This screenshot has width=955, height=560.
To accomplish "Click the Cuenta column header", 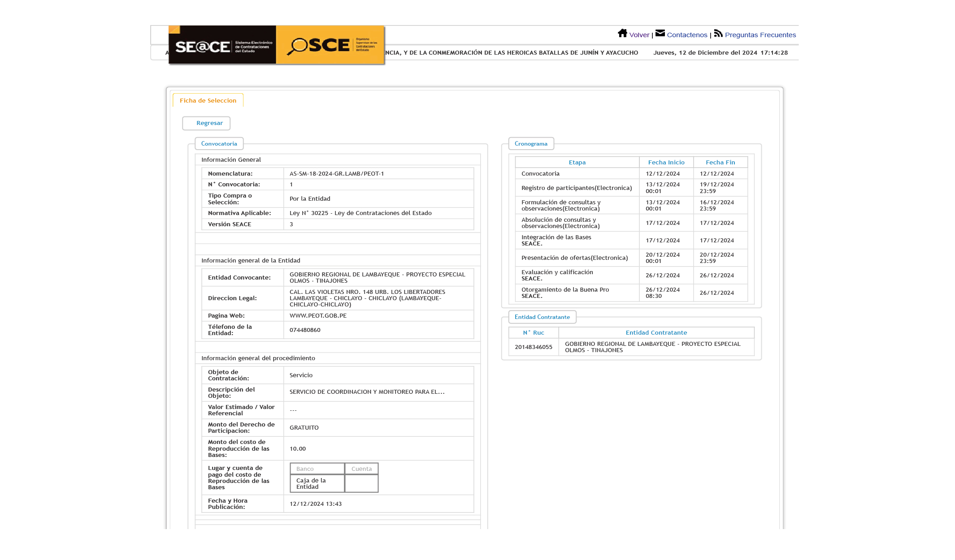I will (x=361, y=469).
